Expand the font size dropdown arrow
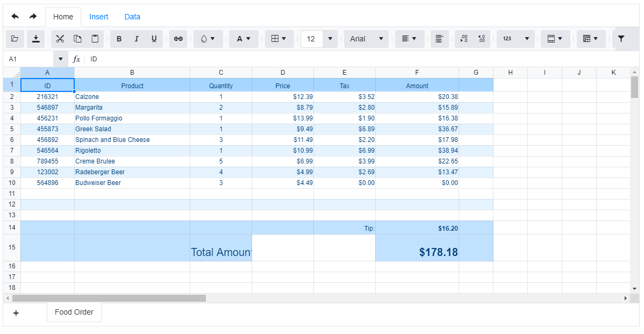644x334 pixels. 330,39
